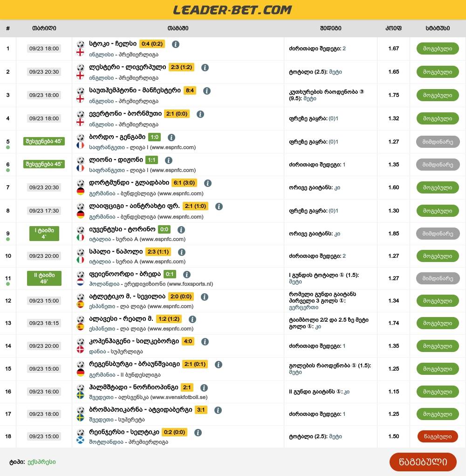The width and height of the screenshot is (466, 476).
Task: Click coefficient 1.75 for საუთჰემპტონი row
Action: pos(393,95)
